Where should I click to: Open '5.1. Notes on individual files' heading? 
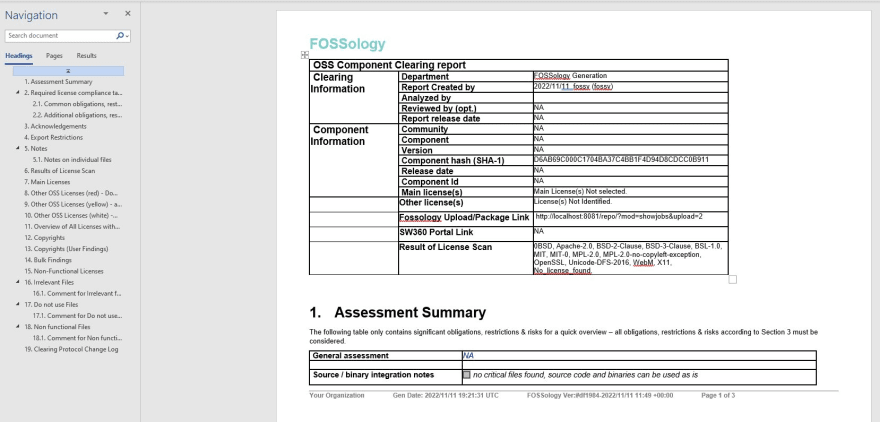pyautogui.click(x=72, y=159)
